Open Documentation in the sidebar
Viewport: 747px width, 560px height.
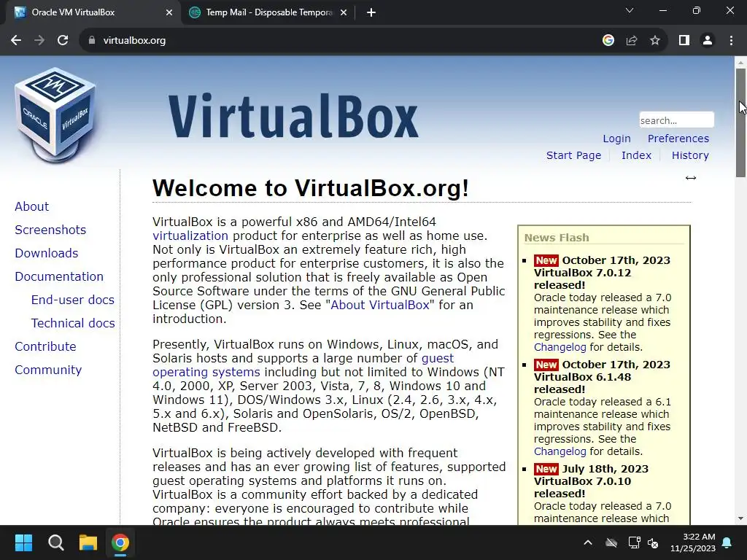(x=59, y=276)
